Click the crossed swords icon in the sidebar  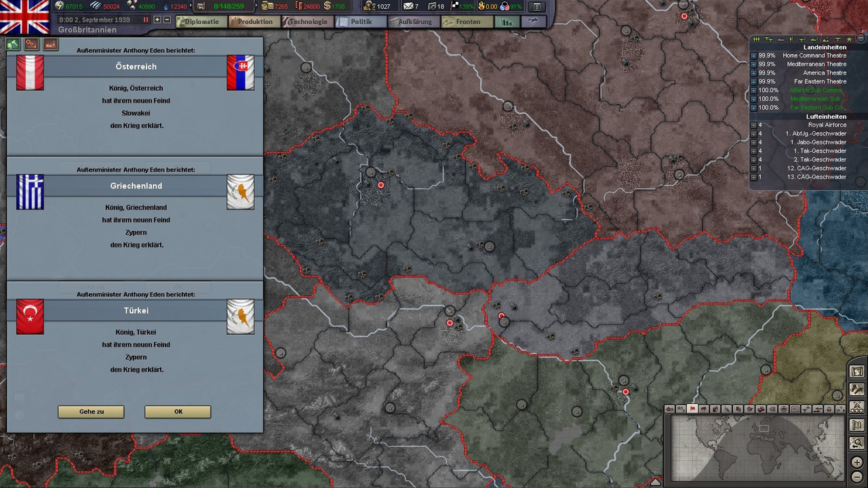coord(857,407)
